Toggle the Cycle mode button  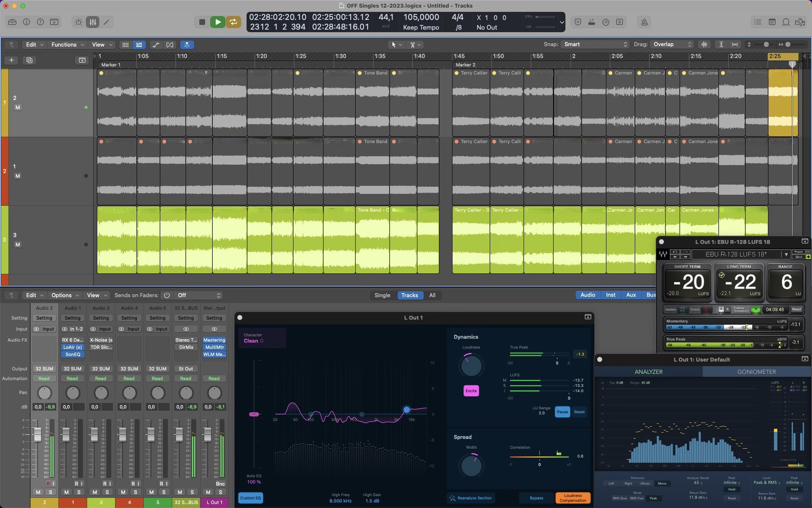click(233, 22)
